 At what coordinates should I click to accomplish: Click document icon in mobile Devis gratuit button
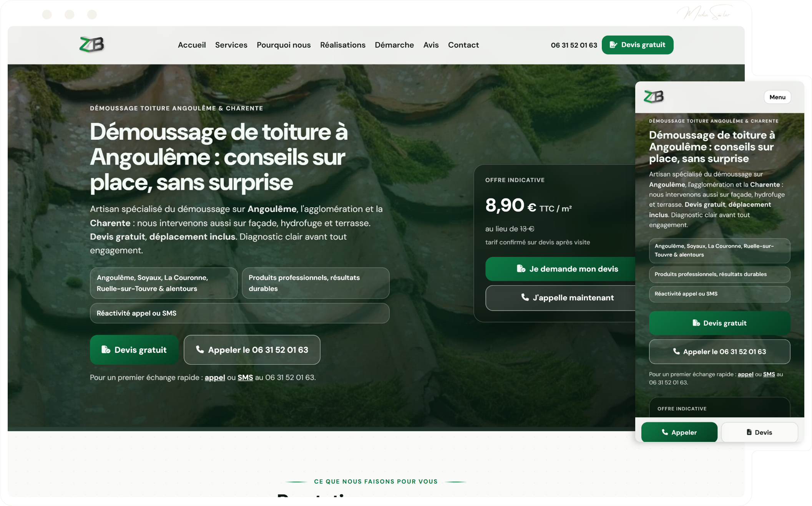click(x=696, y=323)
